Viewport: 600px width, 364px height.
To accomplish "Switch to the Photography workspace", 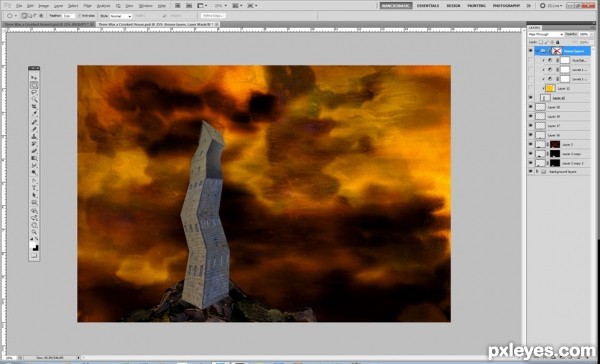I will pos(506,6).
